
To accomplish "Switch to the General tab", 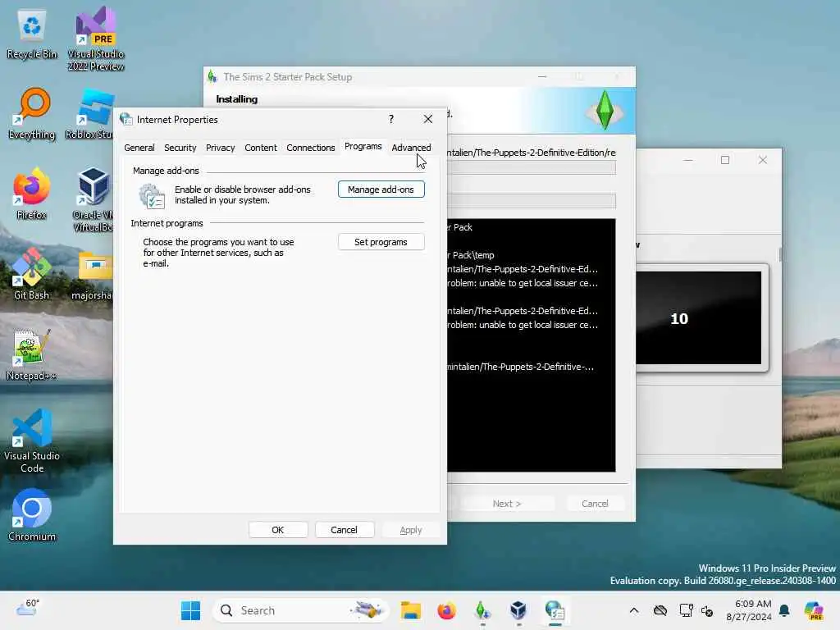I will (139, 148).
